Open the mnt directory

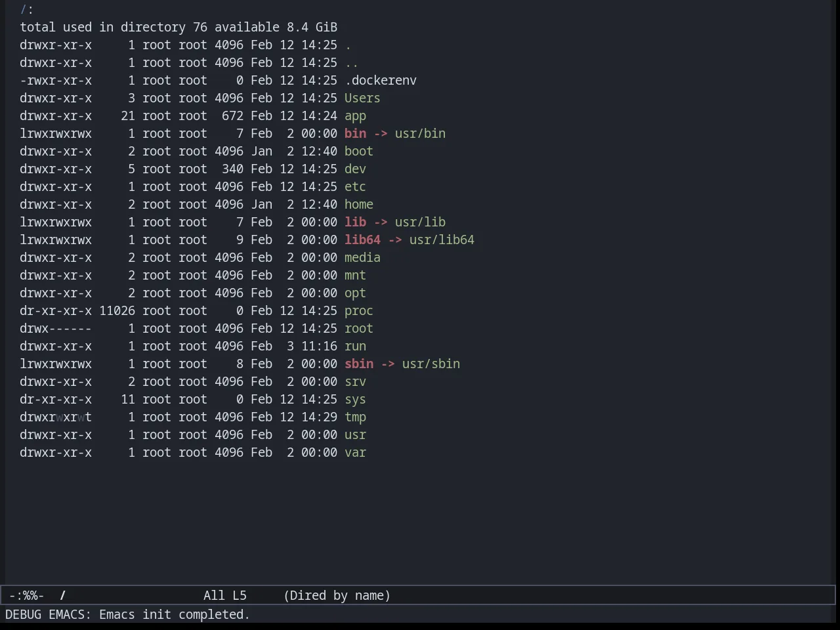(x=355, y=275)
